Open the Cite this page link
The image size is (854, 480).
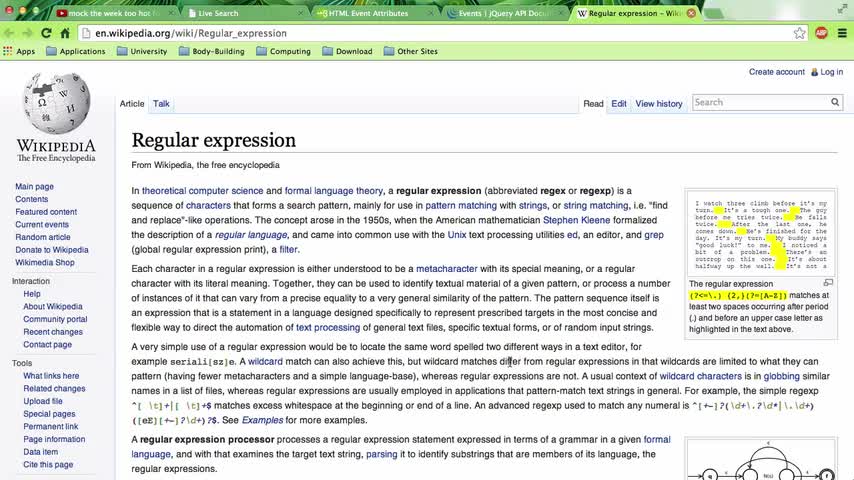tap(48, 464)
